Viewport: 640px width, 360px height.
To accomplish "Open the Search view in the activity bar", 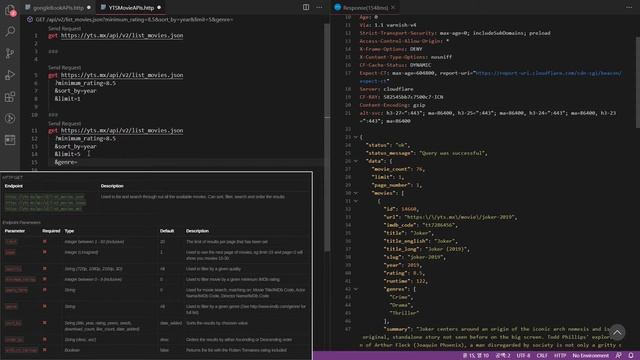I will [x=10, y=31].
